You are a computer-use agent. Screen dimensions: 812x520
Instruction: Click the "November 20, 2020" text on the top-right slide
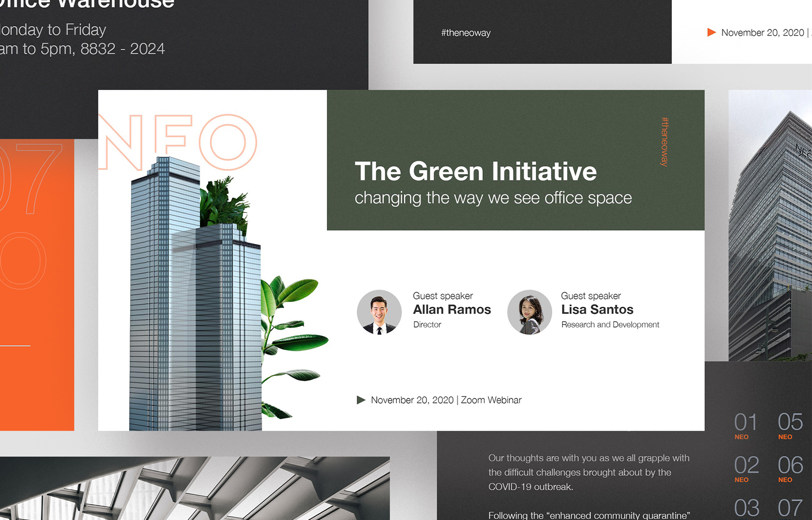(762, 33)
